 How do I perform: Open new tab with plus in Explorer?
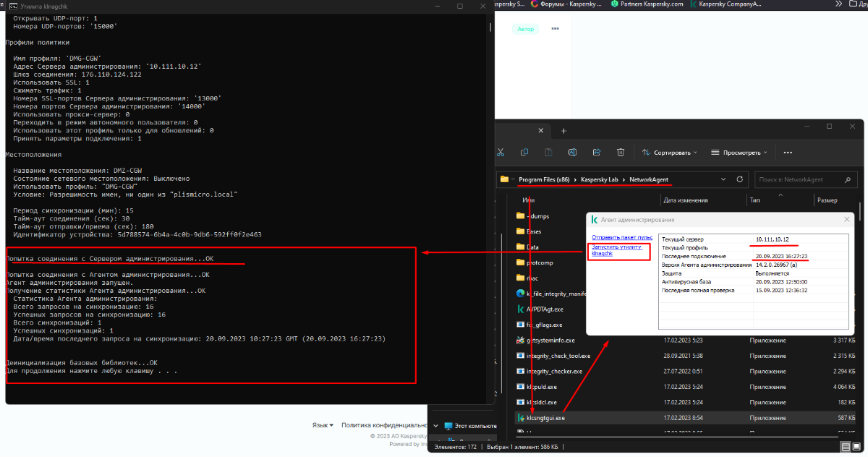tap(563, 131)
